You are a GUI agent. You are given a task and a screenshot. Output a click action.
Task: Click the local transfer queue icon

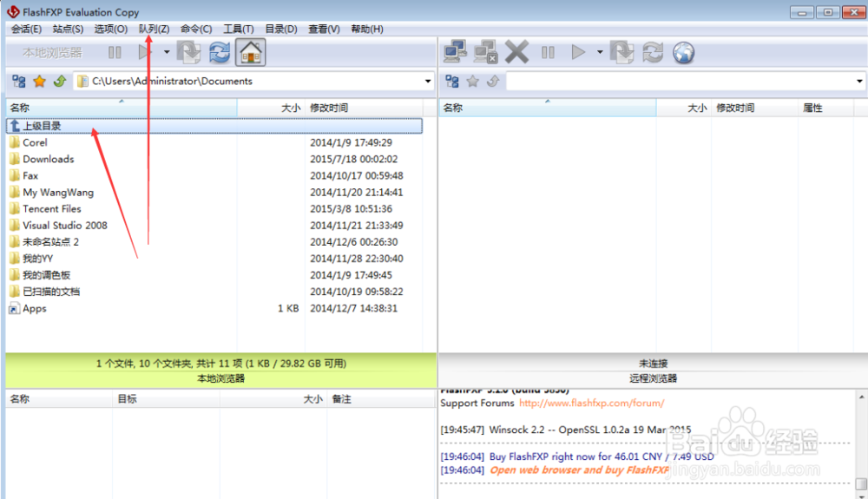point(188,53)
